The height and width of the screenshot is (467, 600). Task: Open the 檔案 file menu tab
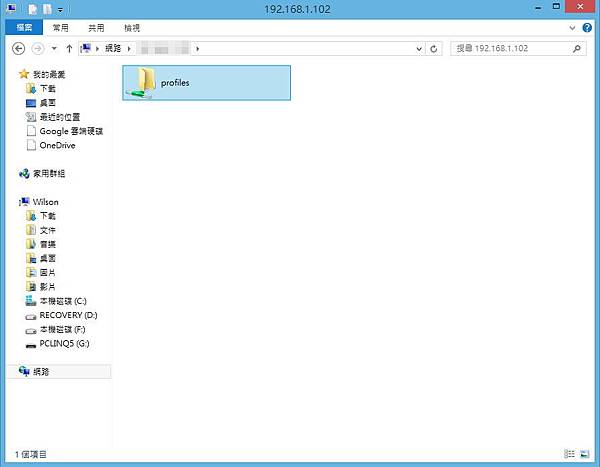(x=24, y=28)
